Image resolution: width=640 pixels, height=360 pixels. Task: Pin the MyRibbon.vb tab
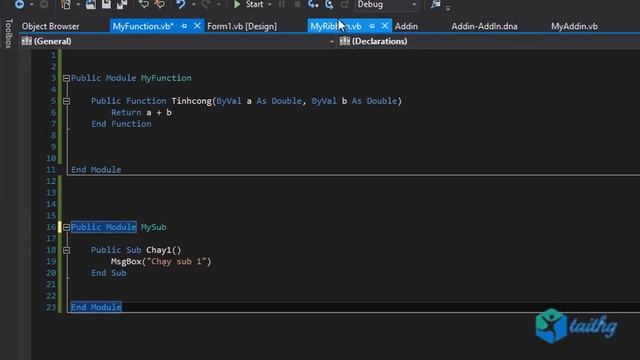[372, 26]
